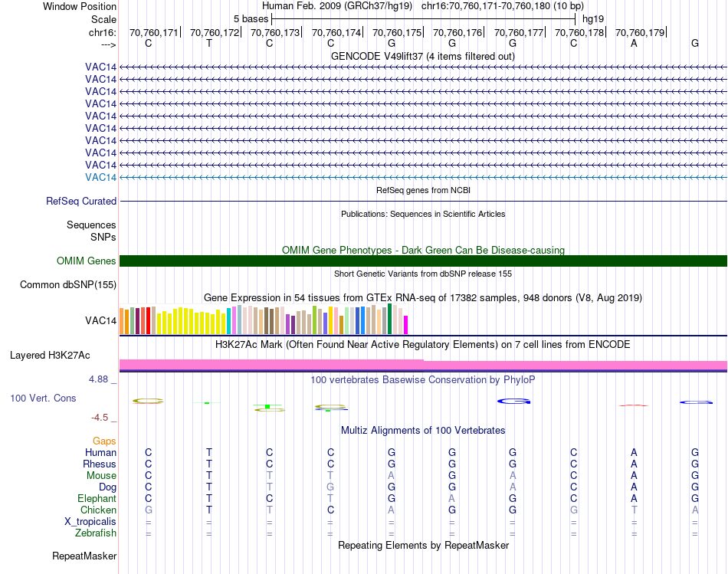Image resolution: width=728 pixels, height=574 pixels.
Task: Click the dark green OMIM Genes bar
Action: tap(423, 261)
